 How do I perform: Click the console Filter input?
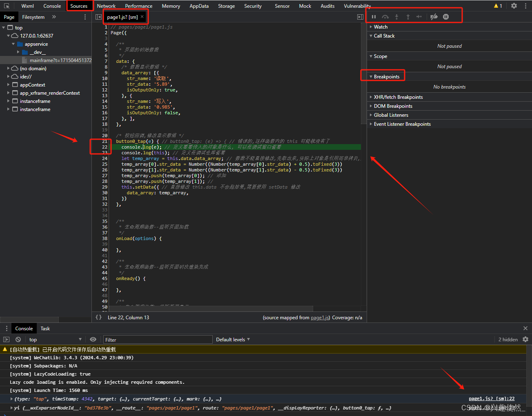click(158, 340)
